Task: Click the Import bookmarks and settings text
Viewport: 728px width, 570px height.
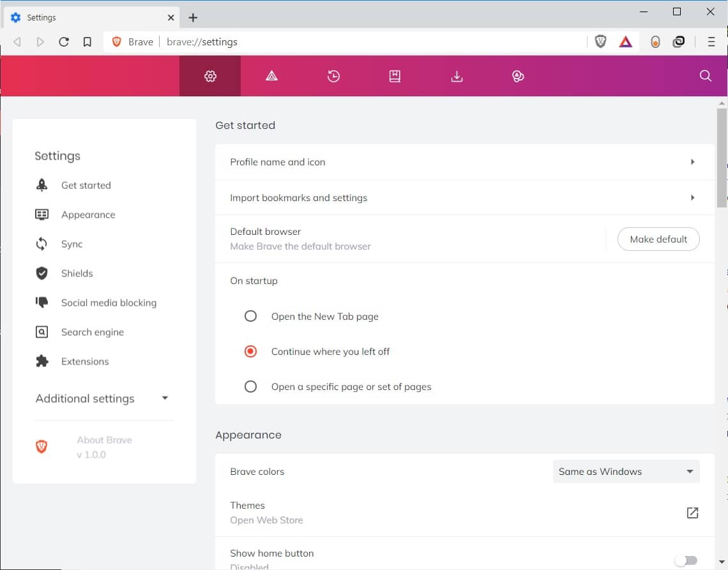Action: [x=298, y=198]
